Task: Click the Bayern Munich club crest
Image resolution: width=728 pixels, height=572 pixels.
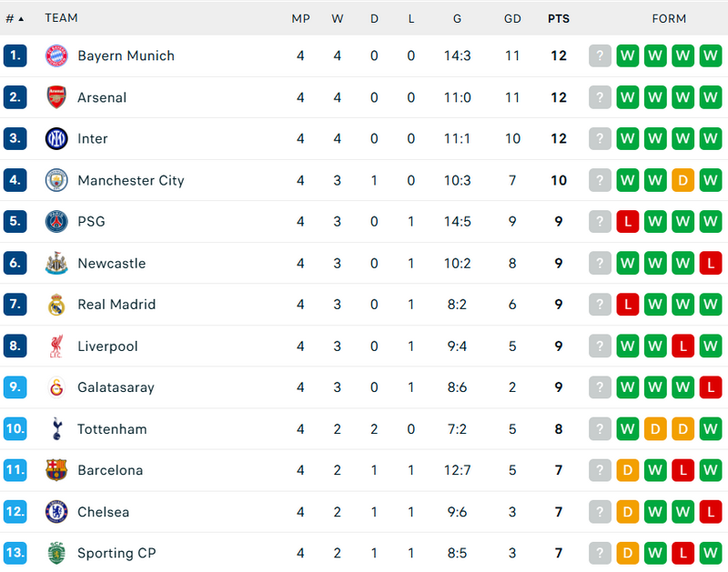Action: pyautogui.click(x=56, y=55)
